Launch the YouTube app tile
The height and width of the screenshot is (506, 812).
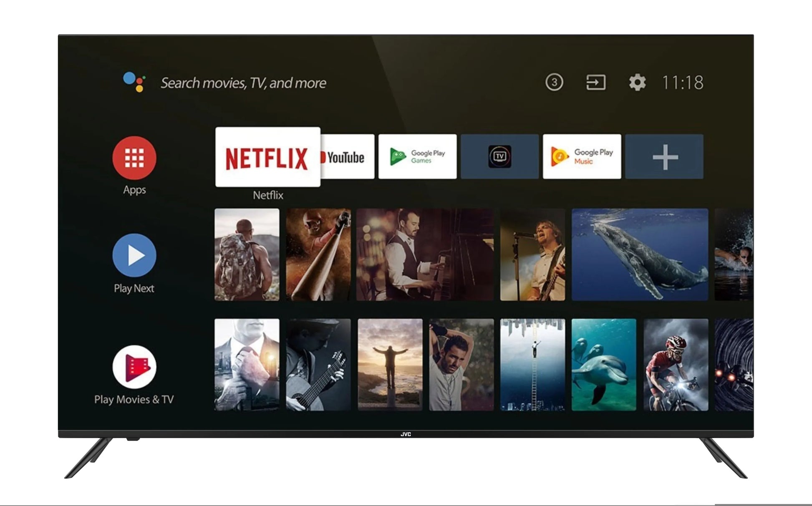pyautogui.click(x=347, y=157)
